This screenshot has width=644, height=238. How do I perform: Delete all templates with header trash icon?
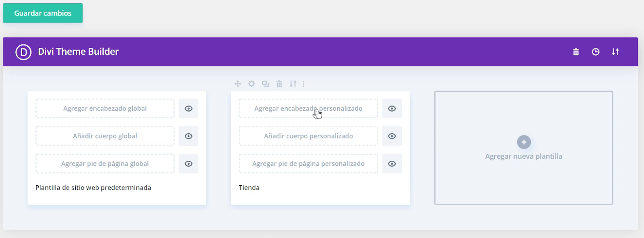pyautogui.click(x=576, y=52)
